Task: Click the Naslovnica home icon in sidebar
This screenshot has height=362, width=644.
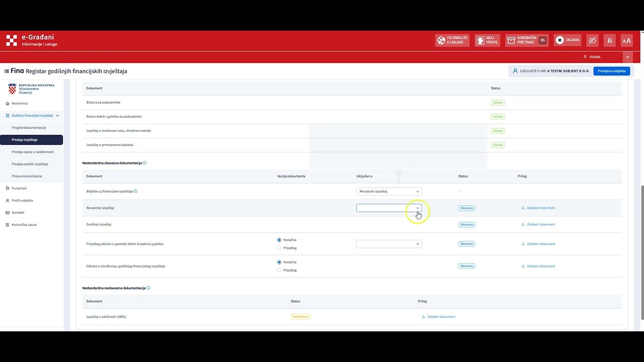Action: click(8, 104)
